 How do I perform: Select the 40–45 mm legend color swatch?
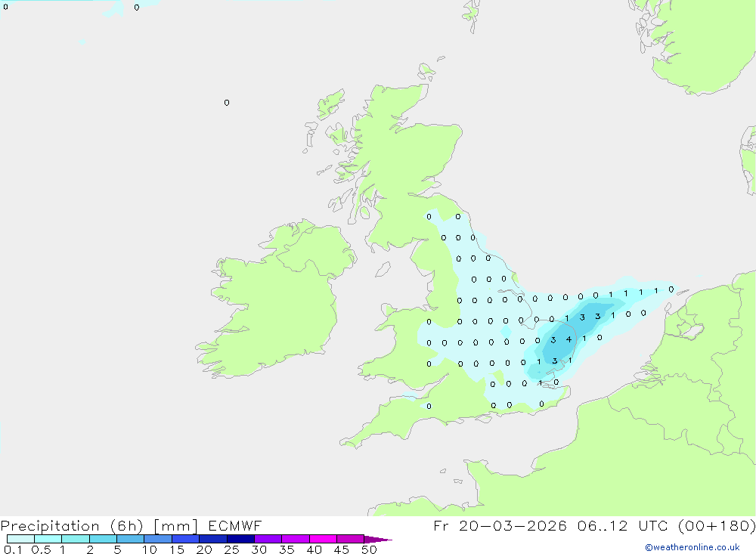click(x=323, y=539)
